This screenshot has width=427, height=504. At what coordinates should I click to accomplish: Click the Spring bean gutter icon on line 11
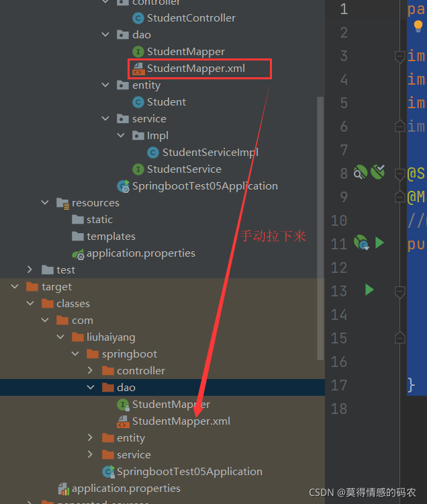[361, 243]
